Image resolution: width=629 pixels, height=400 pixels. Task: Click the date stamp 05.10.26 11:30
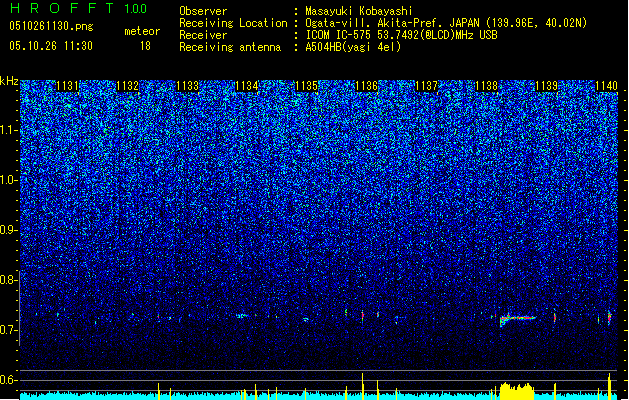point(51,46)
